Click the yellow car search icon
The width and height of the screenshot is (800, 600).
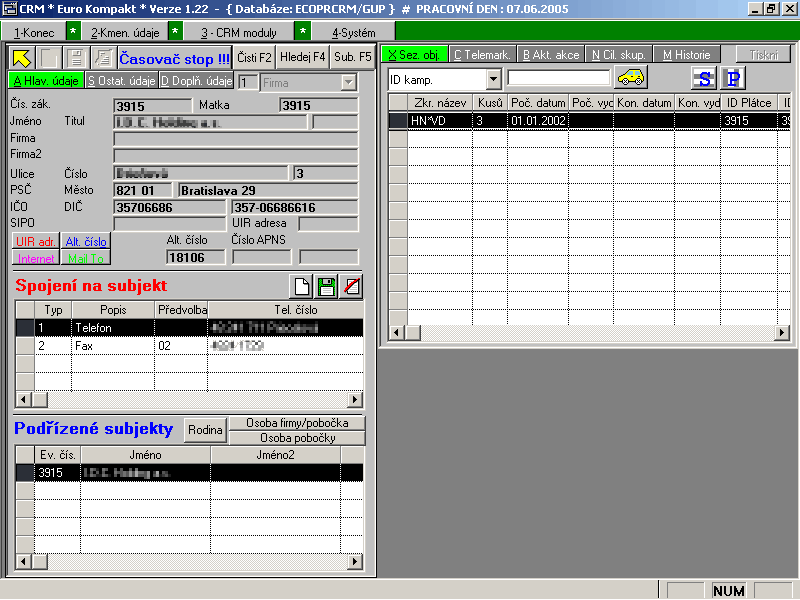point(630,78)
